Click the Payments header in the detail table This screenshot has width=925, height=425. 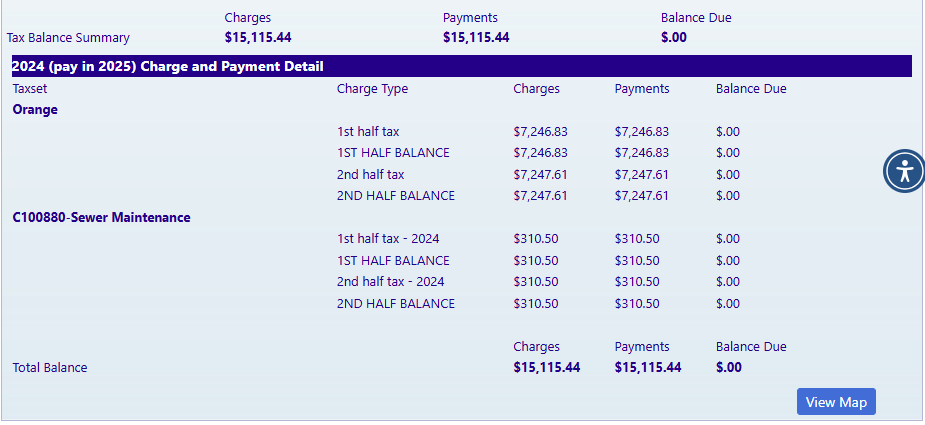(642, 89)
